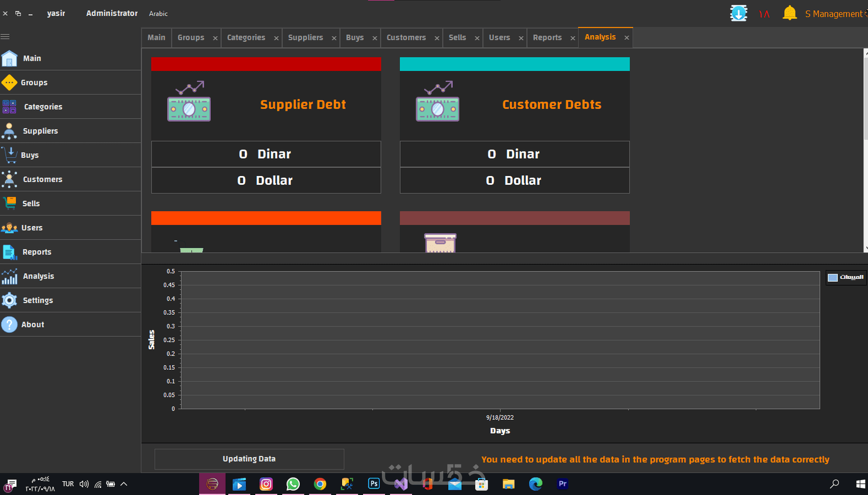Open Photoshop from the taskbar
This screenshot has width=868, height=495.
click(374, 484)
